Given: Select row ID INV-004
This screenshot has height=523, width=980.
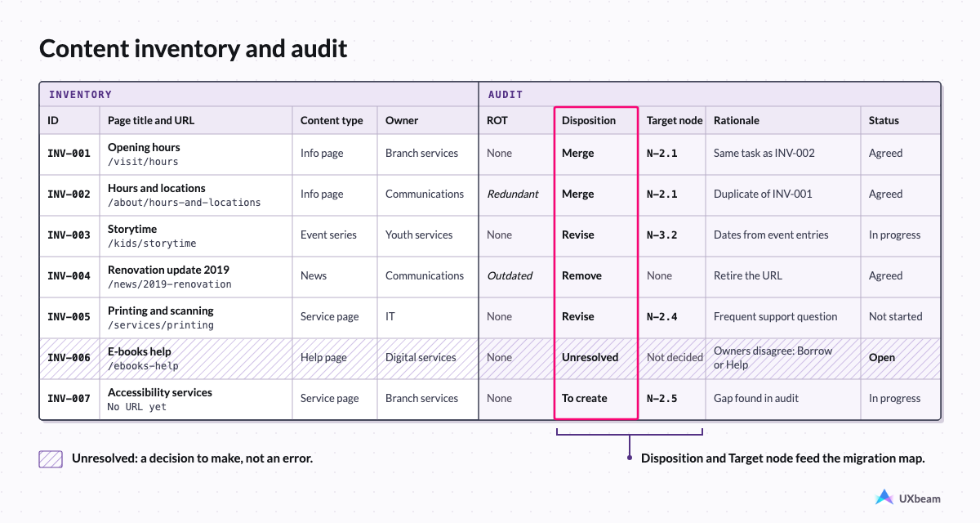Looking at the screenshot, I should click(69, 276).
